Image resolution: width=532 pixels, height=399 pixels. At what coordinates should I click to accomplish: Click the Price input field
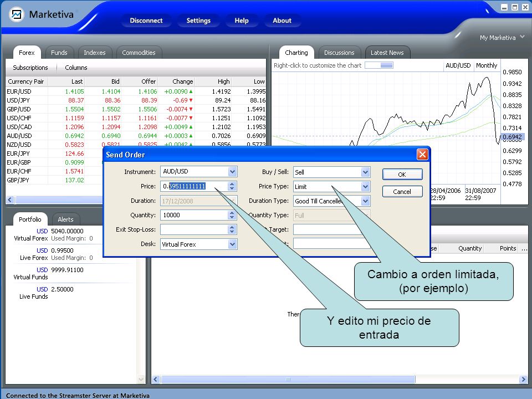(194, 186)
